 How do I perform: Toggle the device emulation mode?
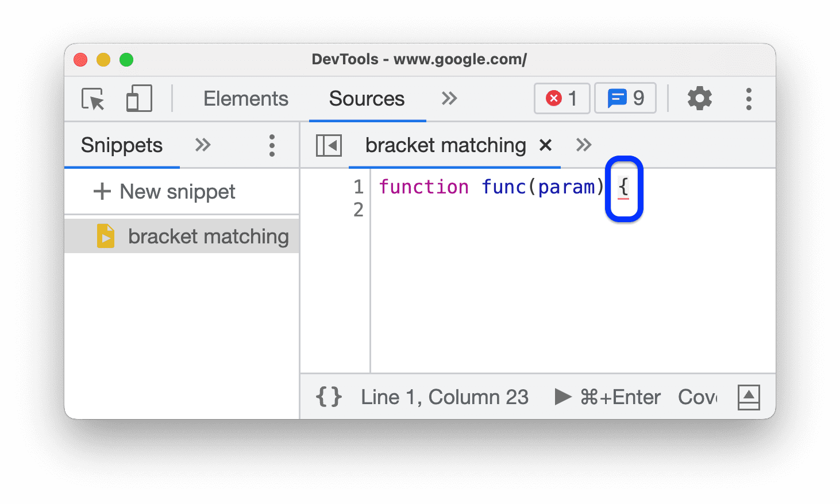138,98
